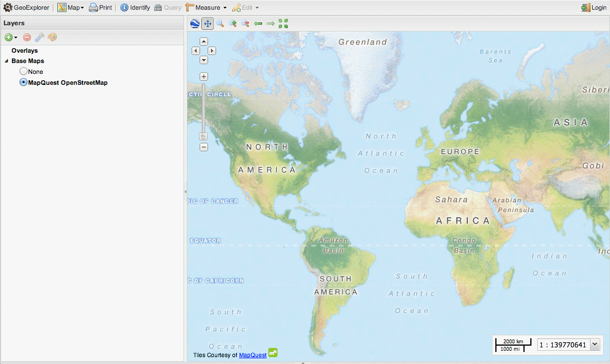Activate the zoom-in magnifier tool

[x=232, y=24]
